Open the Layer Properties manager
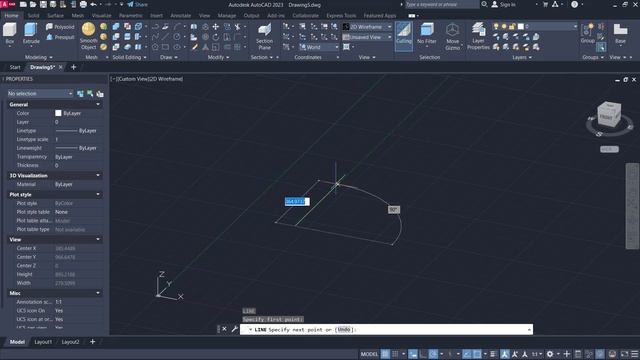640x360 pixels. (x=478, y=36)
